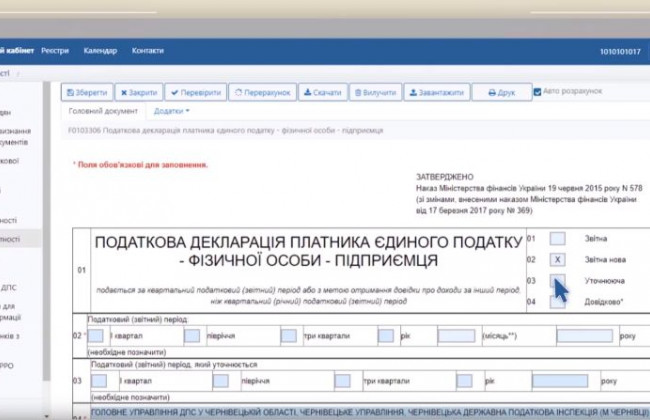This screenshot has height=420, width=650.
Task: Click the year input field in row 03
Action: pyautogui.click(x=560, y=381)
